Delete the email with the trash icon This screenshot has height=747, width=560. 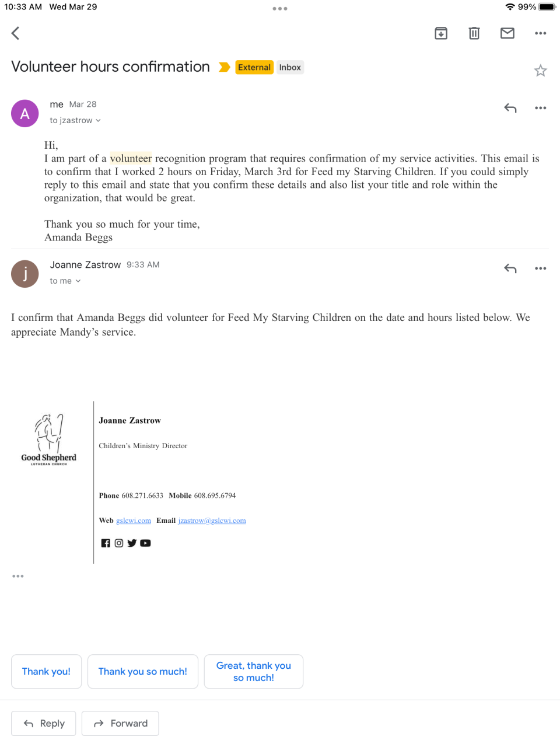[474, 33]
